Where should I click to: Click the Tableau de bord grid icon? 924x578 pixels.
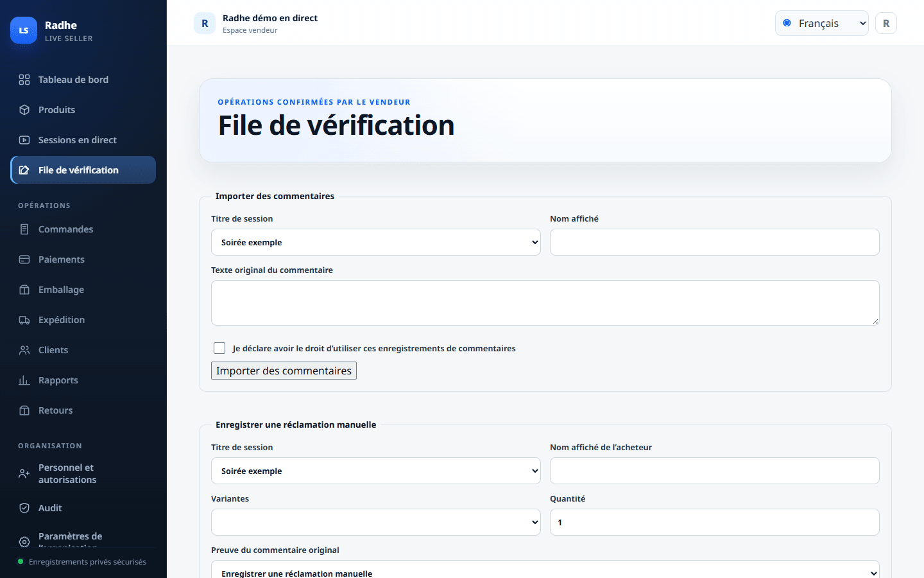click(24, 80)
